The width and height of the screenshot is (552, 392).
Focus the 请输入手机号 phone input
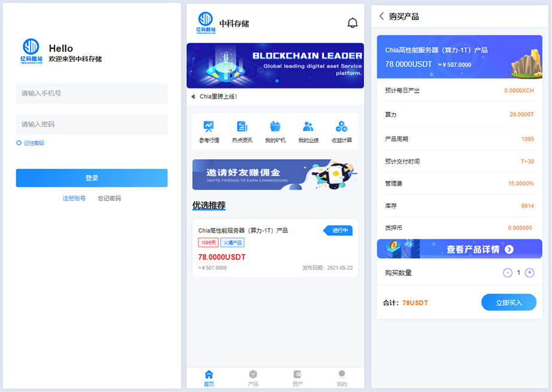pyautogui.click(x=92, y=93)
